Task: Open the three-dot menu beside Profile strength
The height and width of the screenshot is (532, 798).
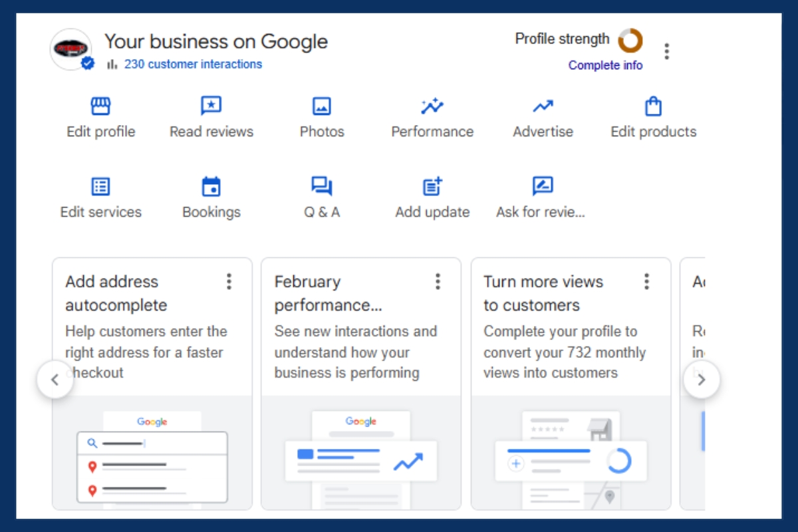Action: [666, 51]
